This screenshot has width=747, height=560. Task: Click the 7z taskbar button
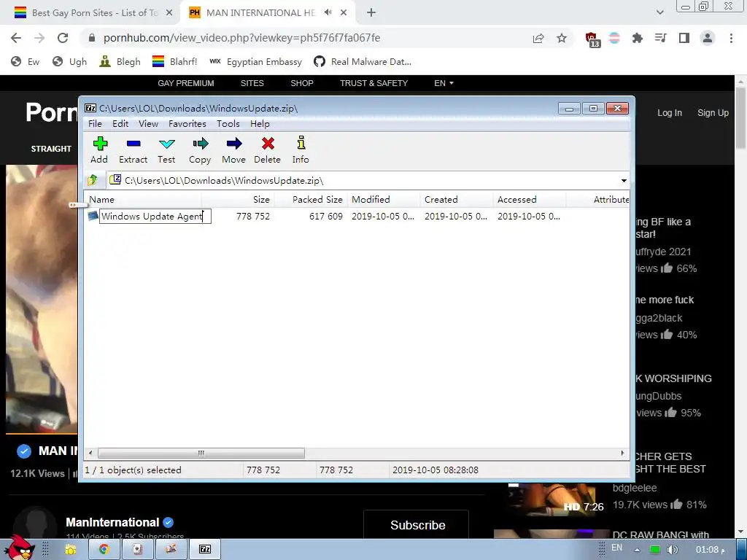205,550
